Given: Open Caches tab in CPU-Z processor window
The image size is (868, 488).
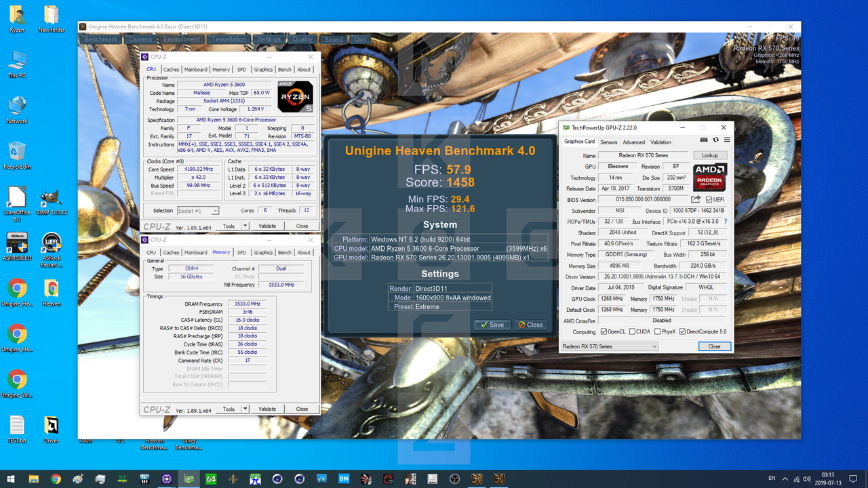Looking at the screenshot, I should point(171,69).
